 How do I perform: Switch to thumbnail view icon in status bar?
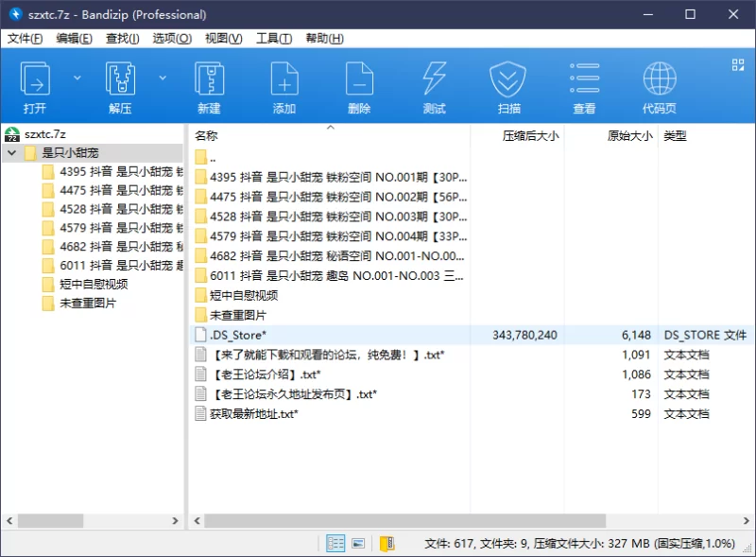coord(358,544)
